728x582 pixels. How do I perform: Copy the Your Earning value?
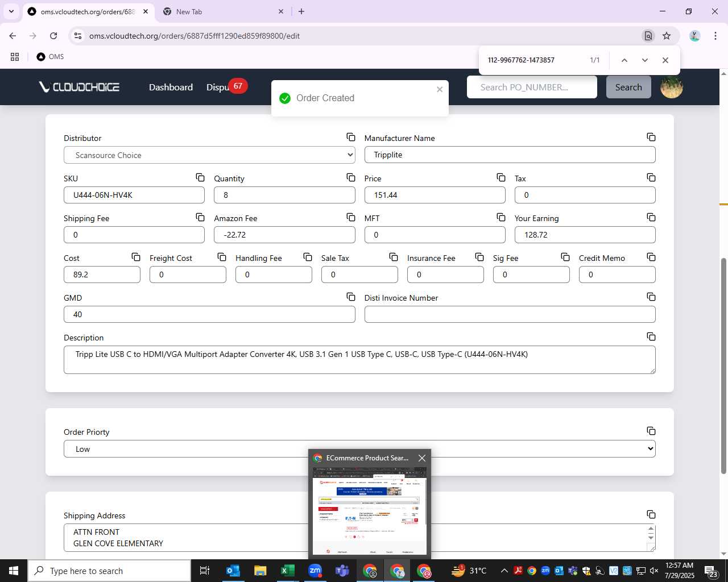pos(651,218)
